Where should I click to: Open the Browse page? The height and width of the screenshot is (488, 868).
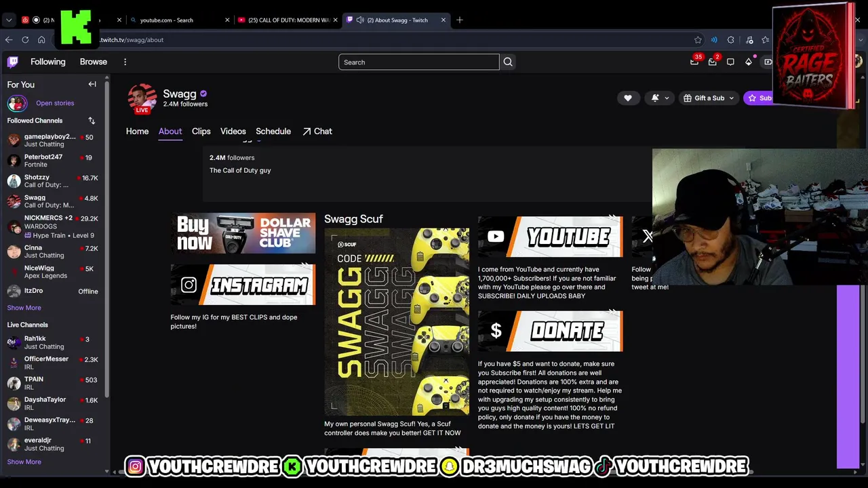tap(94, 62)
